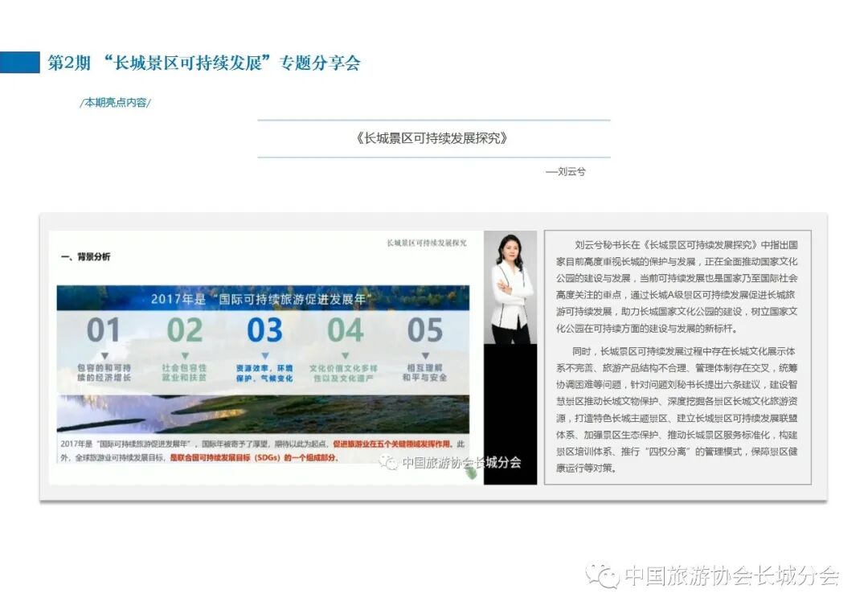This screenshot has width=868, height=614.
Task: Click the green number "02"
Action: (x=185, y=330)
